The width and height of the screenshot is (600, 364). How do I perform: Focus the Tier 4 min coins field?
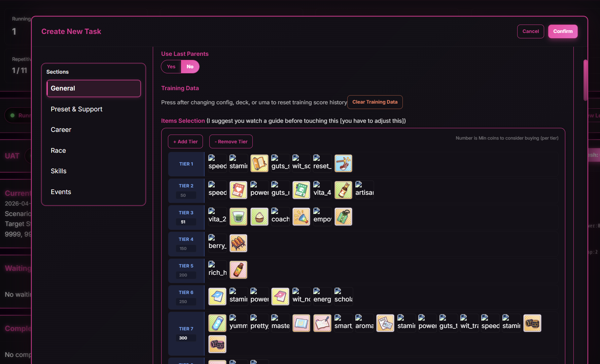click(x=186, y=248)
